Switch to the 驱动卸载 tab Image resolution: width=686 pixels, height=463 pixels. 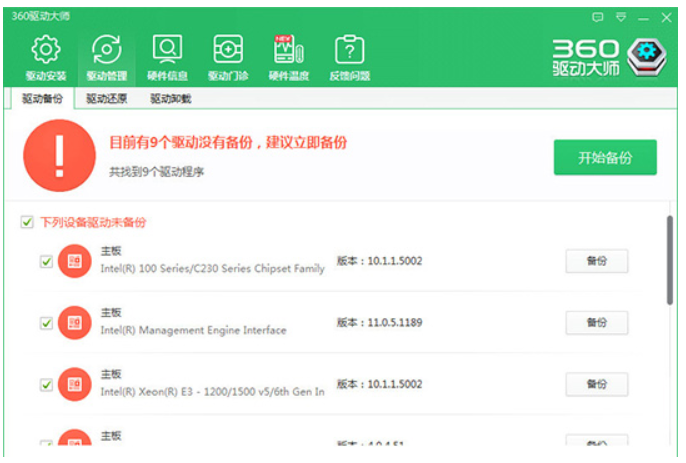coord(170,99)
